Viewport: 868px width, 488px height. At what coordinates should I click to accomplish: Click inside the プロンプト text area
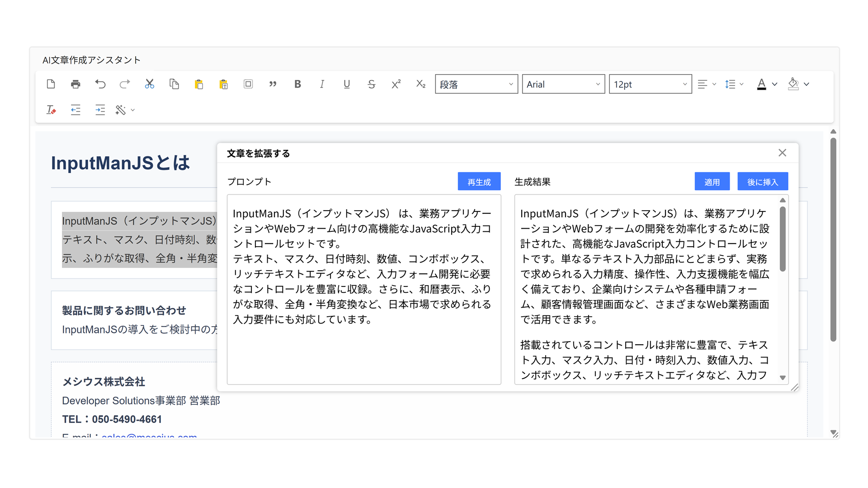click(364, 290)
